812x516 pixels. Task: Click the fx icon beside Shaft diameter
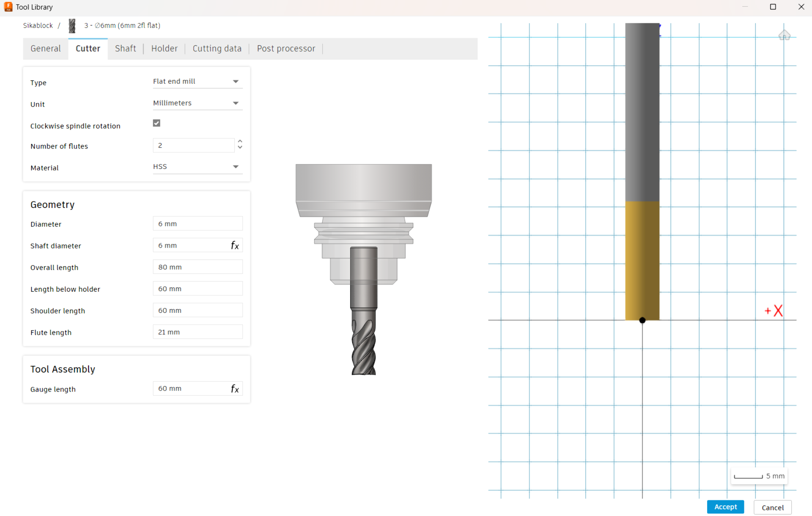235,246
